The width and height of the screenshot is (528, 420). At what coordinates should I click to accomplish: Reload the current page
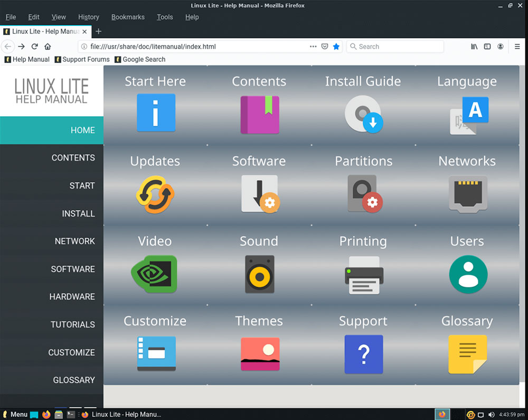click(x=35, y=46)
